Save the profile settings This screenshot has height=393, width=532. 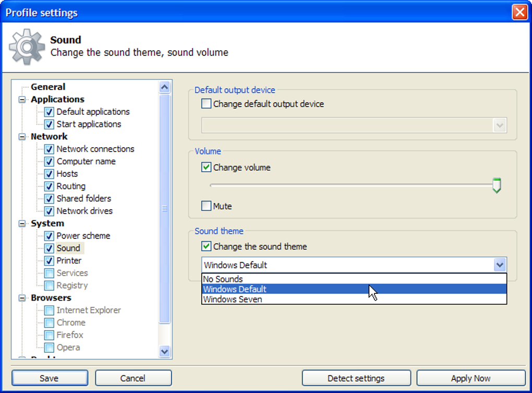click(x=50, y=378)
